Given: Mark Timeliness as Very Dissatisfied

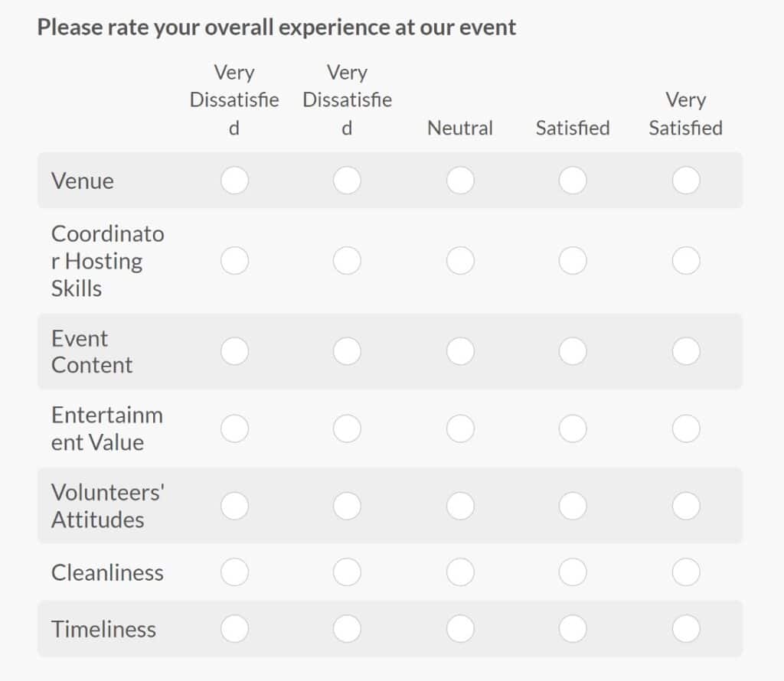Looking at the screenshot, I should pyautogui.click(x=234, y=628).
